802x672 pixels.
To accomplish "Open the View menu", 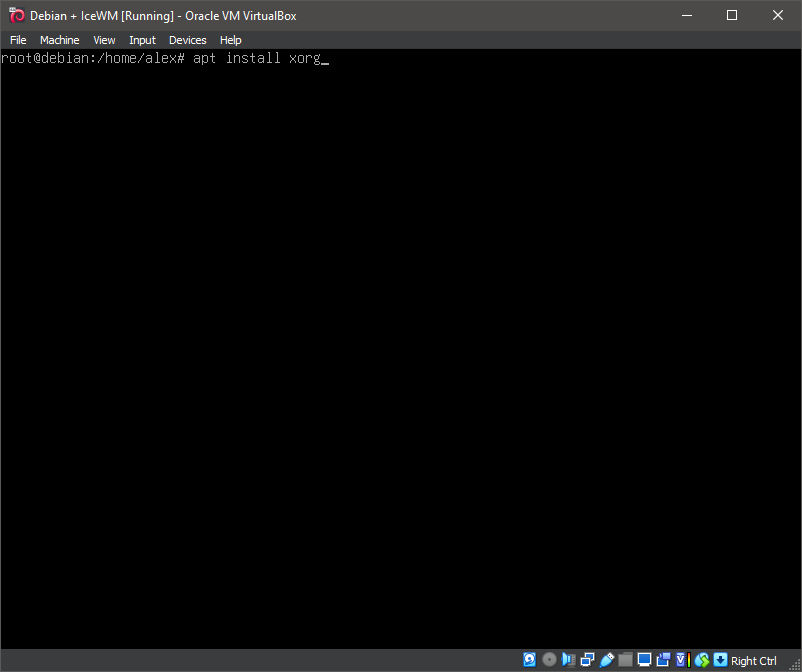I will [x=104, y=40].
